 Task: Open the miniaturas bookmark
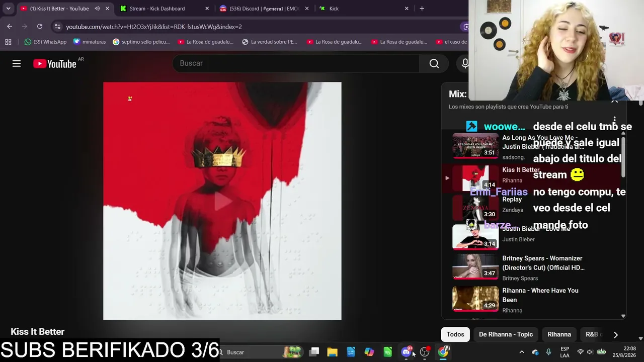tap(90, 42)
